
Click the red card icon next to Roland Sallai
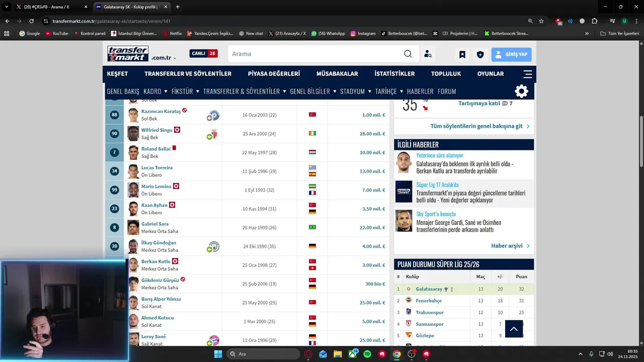click(x=174, y=148)
